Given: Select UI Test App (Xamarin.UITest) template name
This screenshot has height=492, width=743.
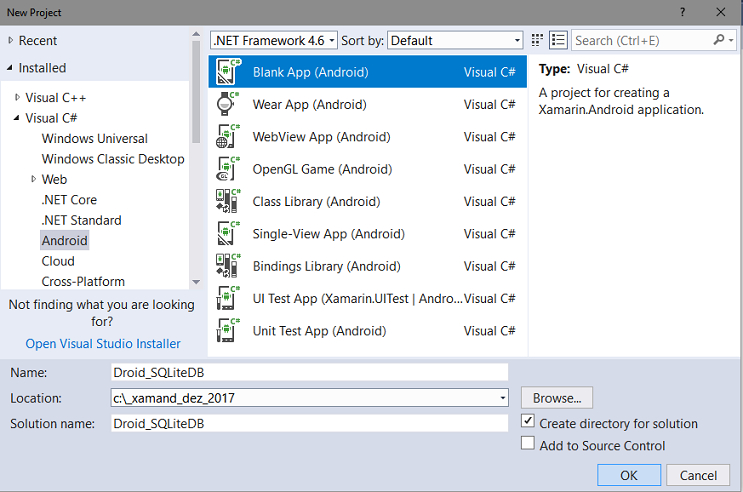Looking at the screenshot, I should click(358, 298).
